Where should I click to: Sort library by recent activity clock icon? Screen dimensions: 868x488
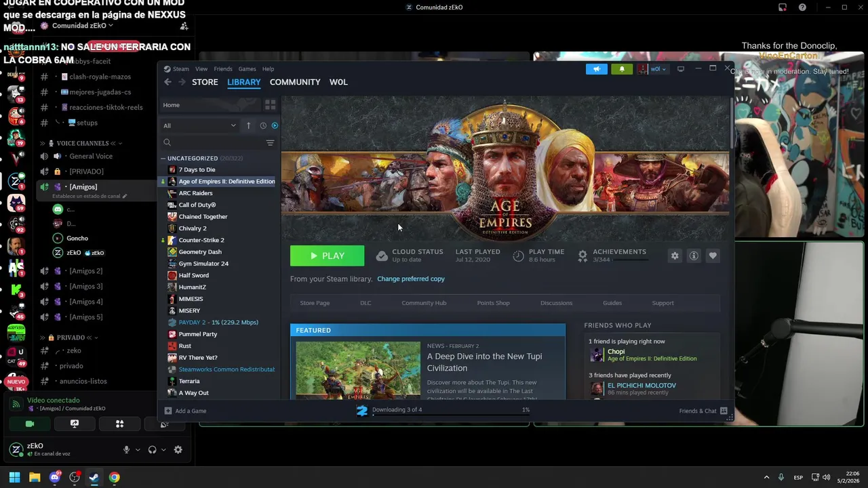pos(263,125)
